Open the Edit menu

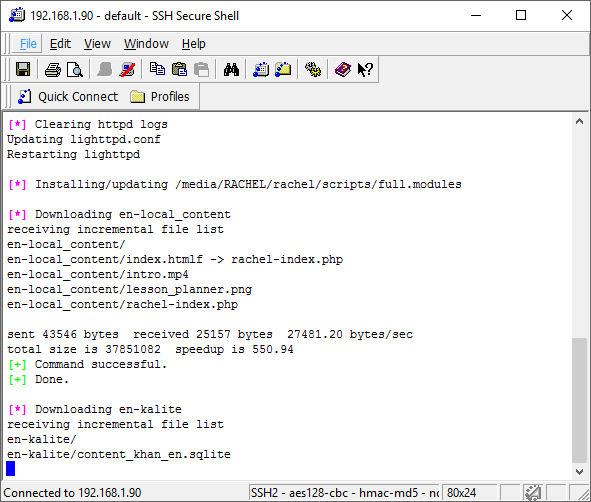point(60,44)
